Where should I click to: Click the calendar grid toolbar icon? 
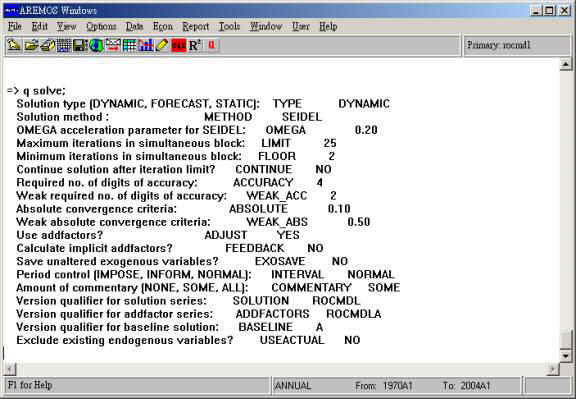pos(64,45)
